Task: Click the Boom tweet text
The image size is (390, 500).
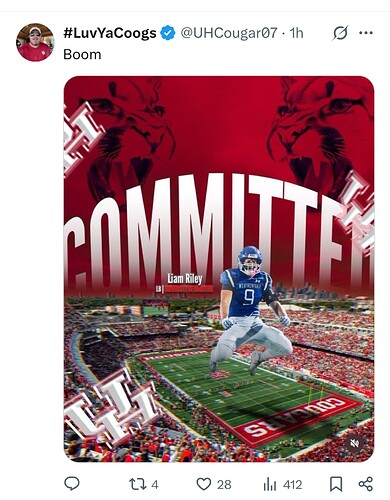Action: tap(82, 54)
